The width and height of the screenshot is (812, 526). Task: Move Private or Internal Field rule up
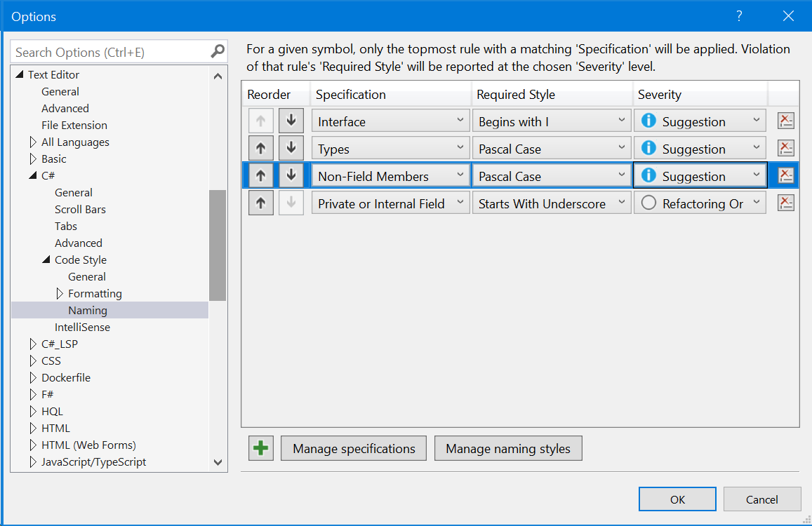260,203
